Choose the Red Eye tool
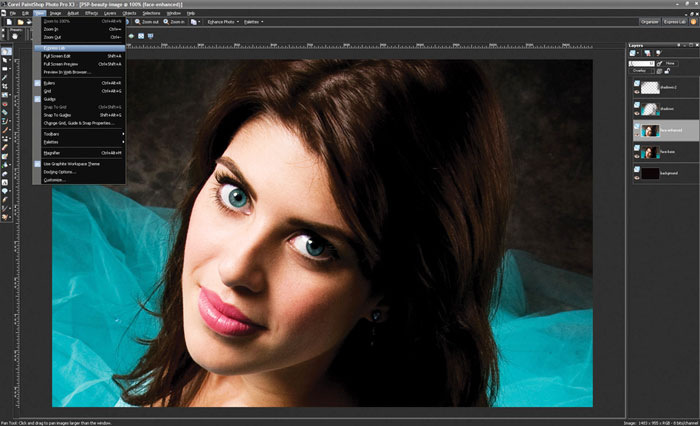Image resolution: width=700 pixels, height=426 pixels. [x=5, y=104]
